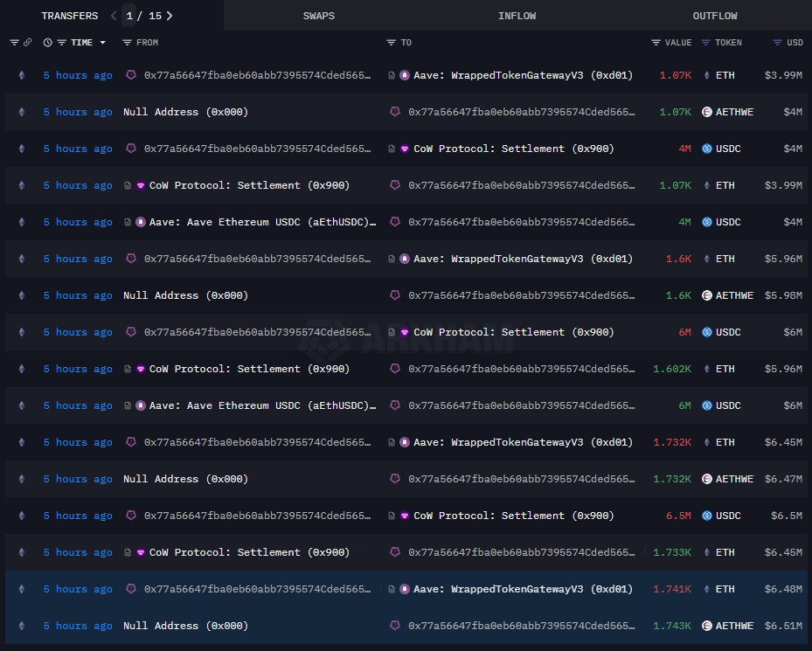Click AETHWE token in $5.98M row
This screenshot has width=812, height=651.
click(734, 295)
